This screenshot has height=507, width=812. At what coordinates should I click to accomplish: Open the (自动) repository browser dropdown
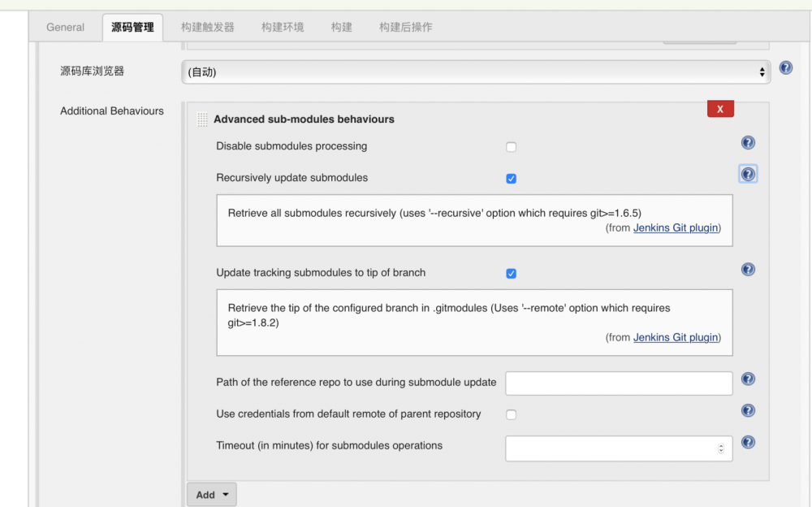475,71
